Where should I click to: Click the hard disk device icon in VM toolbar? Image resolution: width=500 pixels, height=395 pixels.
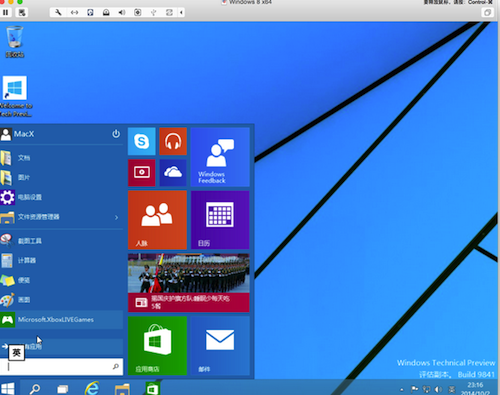click(x=90, y=13)
